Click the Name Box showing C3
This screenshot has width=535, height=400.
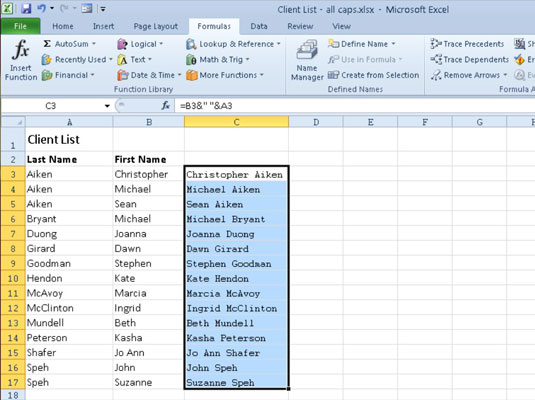click(x=51, y=106)
